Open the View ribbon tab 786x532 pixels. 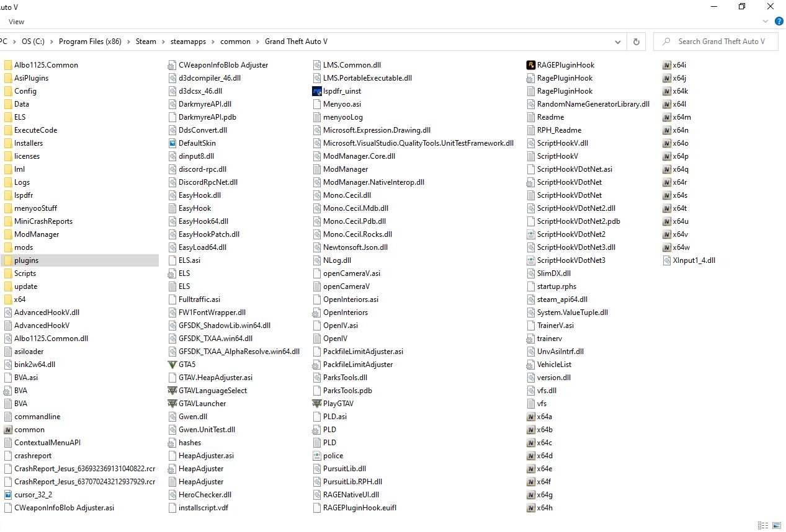(x=17, y=22)
